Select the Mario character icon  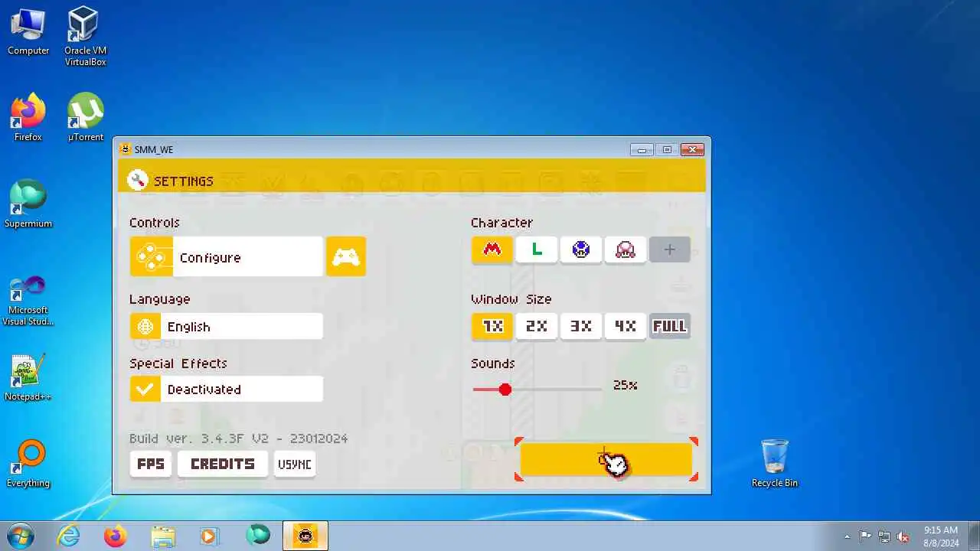pyautogui.click(x=492, y=249)
